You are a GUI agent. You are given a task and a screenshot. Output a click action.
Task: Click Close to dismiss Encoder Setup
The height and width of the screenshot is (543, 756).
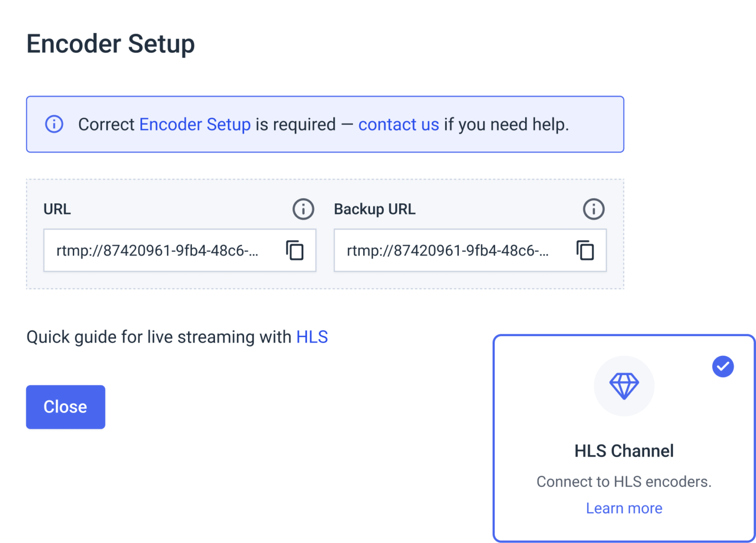click(x=65, y=407)
